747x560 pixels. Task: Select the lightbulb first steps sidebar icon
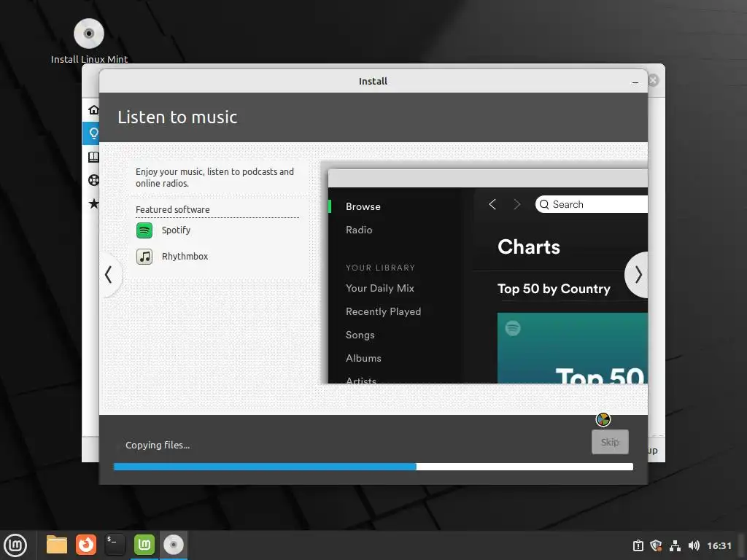93,133
